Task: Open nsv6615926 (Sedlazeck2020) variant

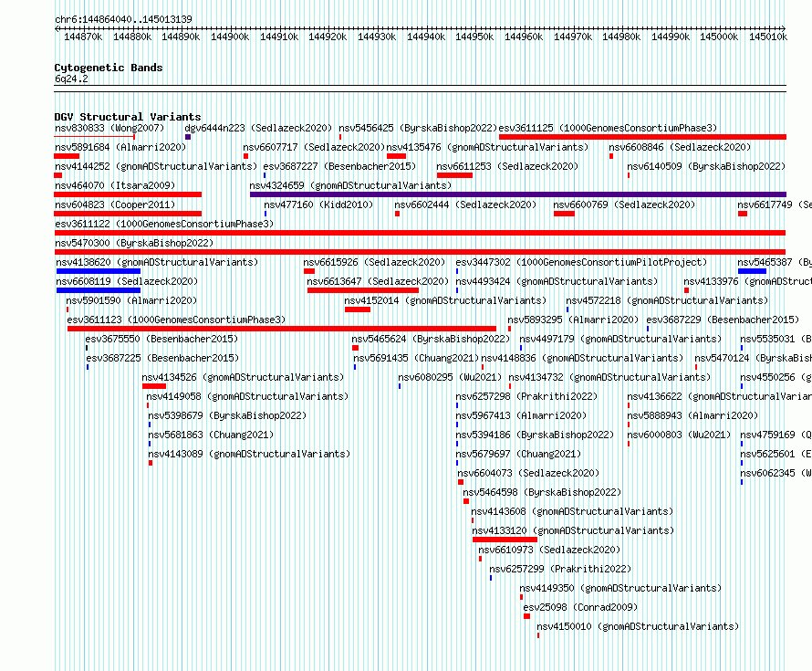Action: coord(374,262)
